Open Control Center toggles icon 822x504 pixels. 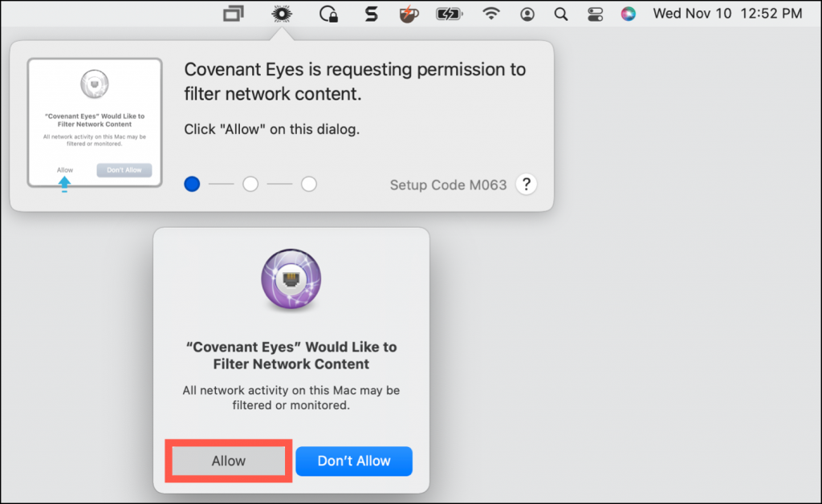[595, 14]
